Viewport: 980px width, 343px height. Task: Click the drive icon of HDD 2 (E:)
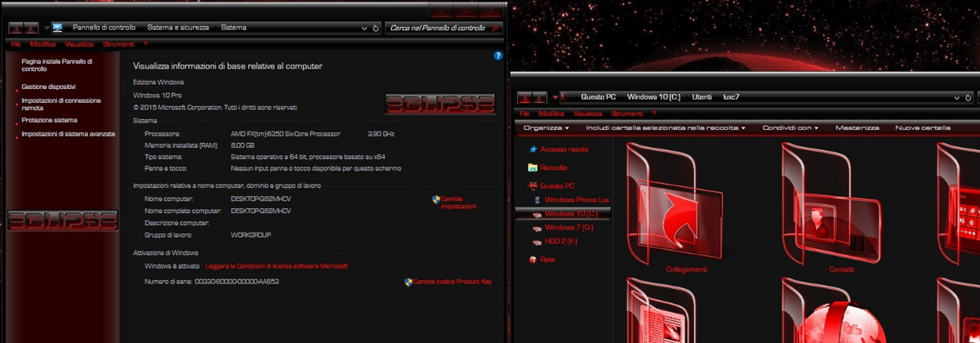pos(537,242)
